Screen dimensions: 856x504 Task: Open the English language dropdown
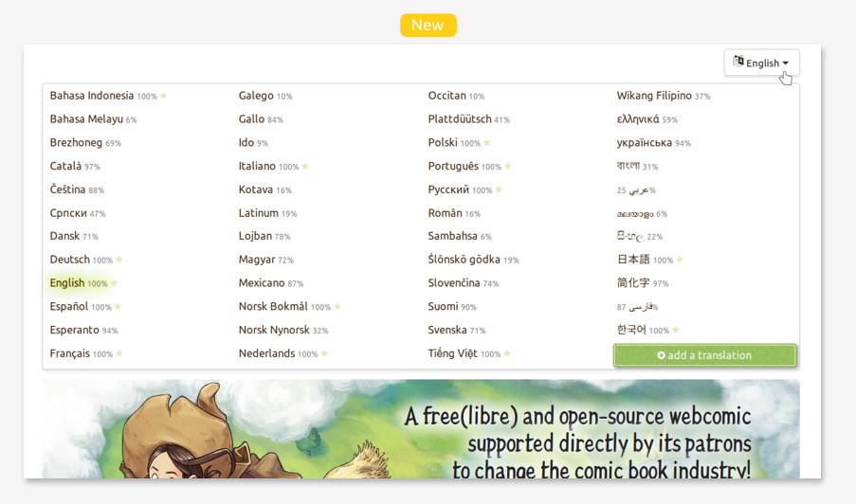point(762,63)
